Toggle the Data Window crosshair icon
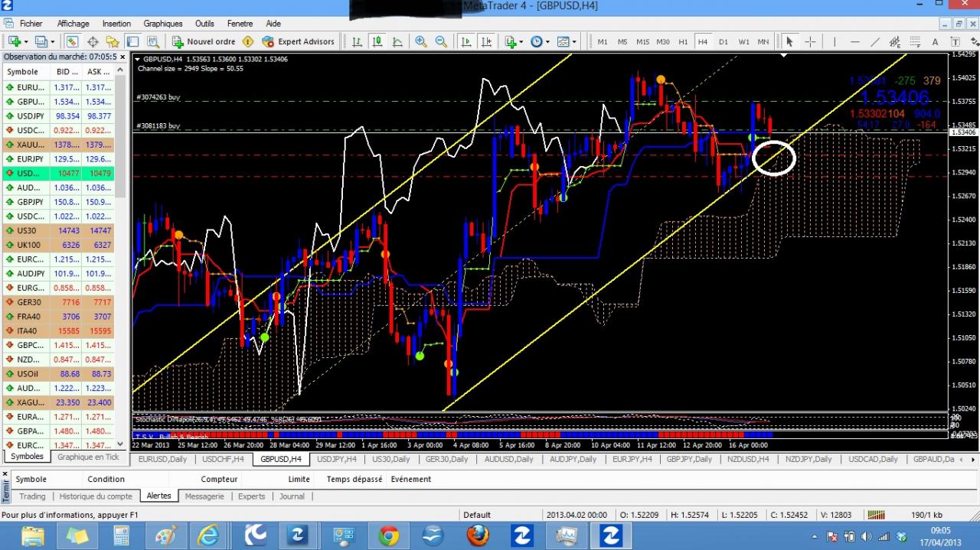Image resolution: width=980 pixels, height=550 pixels. 93,41
